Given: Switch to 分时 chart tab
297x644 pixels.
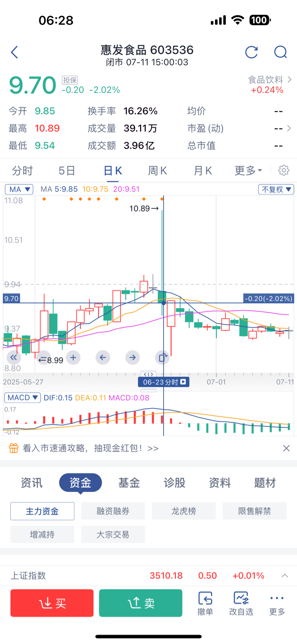Looking at the screenshot, I should coord(22,171).
